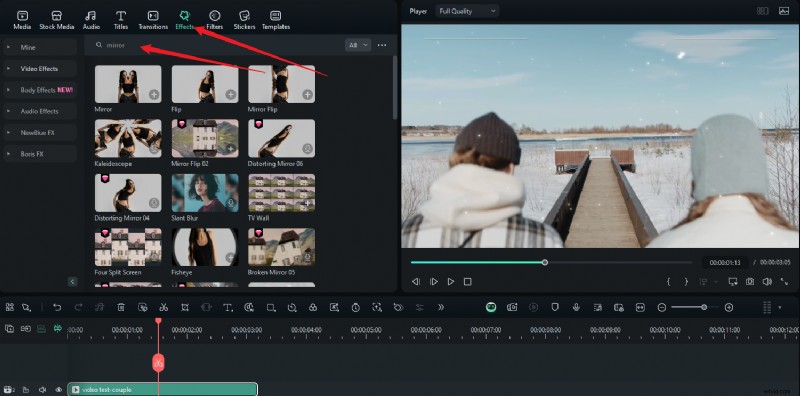Open the speed timer toolbar icon
800x396 pixels.
(356, 307)
